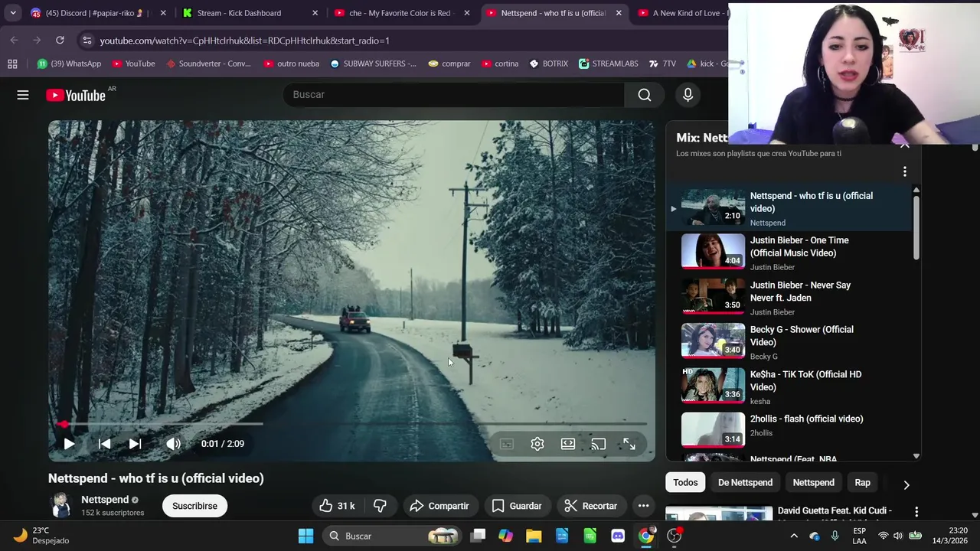Play 2hollis - flash from the mix

pyautogui.click(x=789, y=431)
